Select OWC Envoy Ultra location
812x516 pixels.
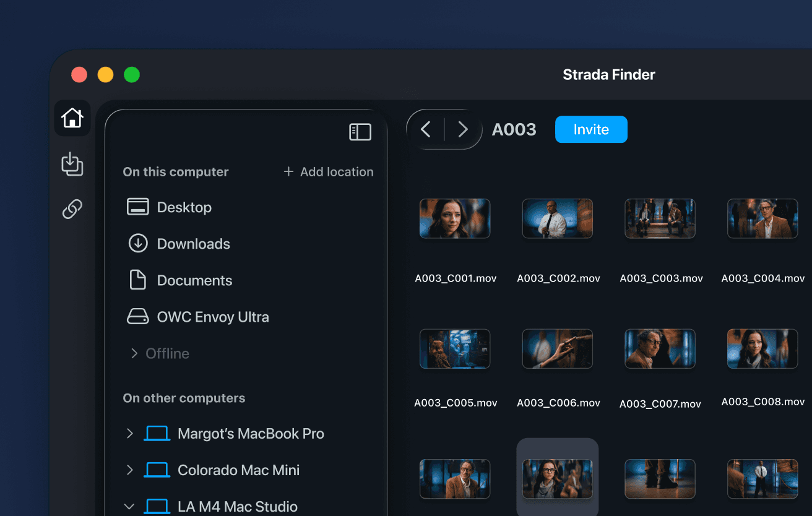point(213,317)
